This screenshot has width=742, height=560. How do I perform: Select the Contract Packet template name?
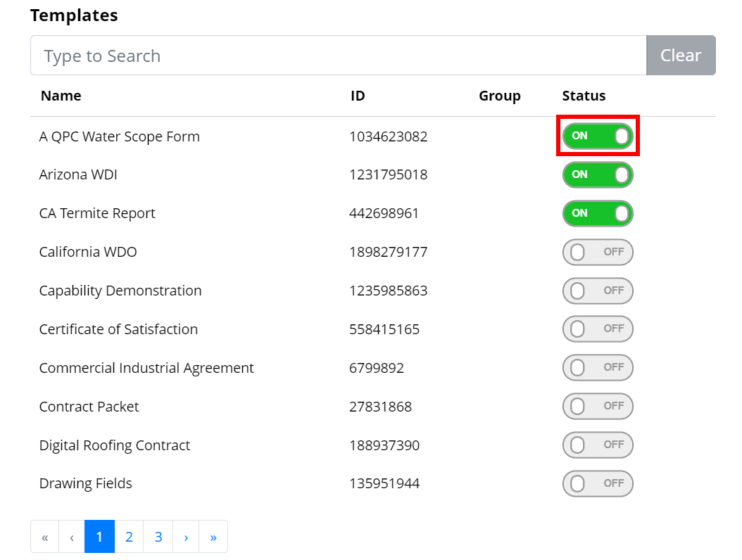click(89, 407)
